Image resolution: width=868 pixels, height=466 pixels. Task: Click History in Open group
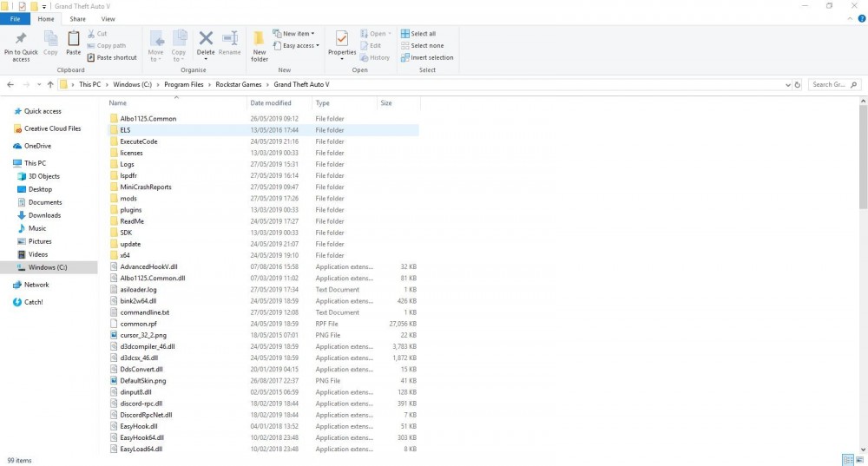(x=375, y=57)
